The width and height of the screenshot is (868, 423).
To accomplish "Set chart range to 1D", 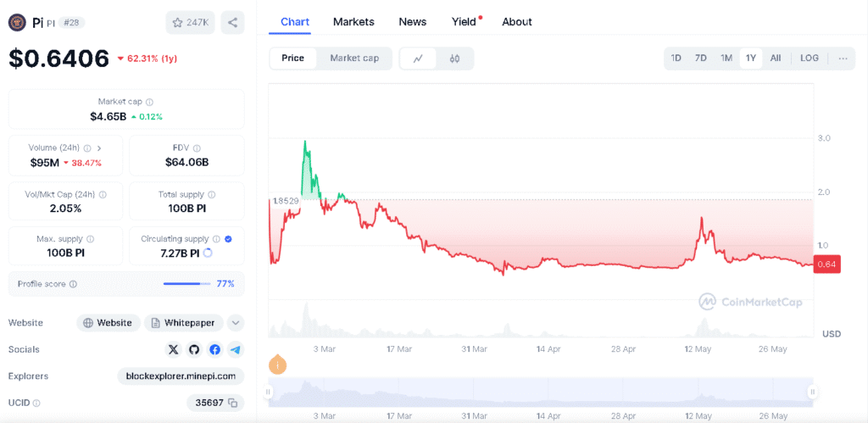I will click(x=676, y=58).
